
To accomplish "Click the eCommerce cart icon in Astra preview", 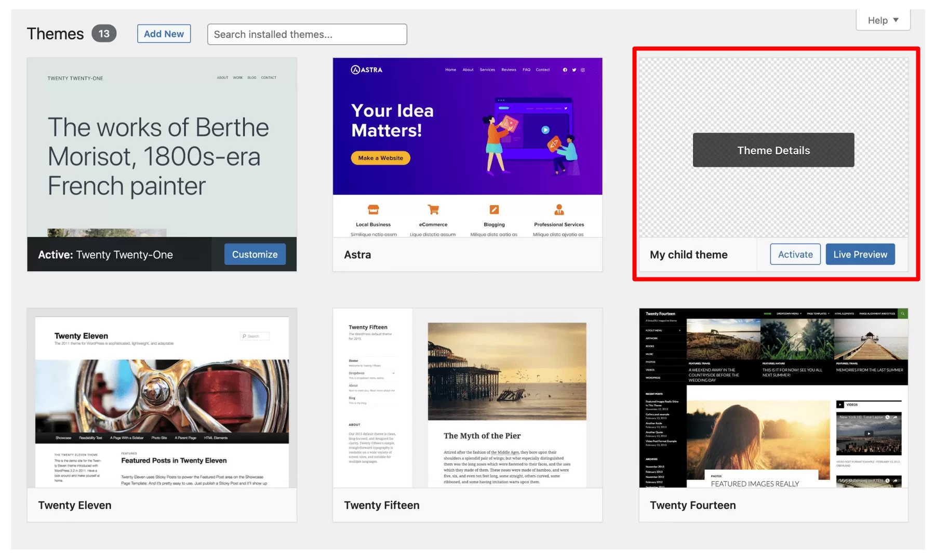I will tap(433, 209).
